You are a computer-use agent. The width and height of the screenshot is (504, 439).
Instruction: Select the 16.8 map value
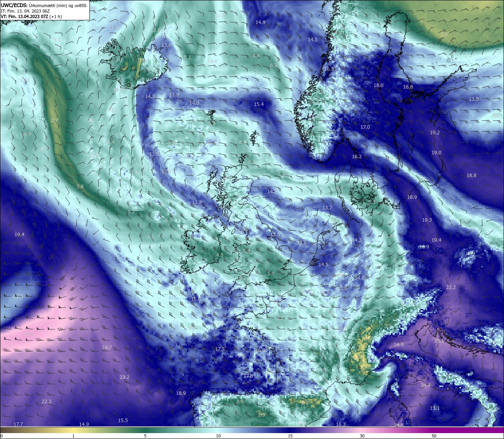click(x=408, y=87)
